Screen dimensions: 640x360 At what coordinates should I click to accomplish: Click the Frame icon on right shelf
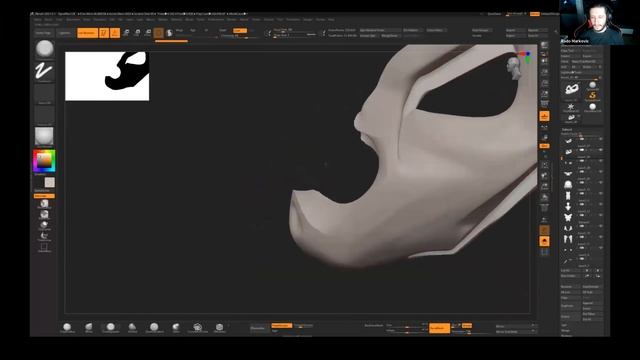pyautogui.click(x=544, y=165)
